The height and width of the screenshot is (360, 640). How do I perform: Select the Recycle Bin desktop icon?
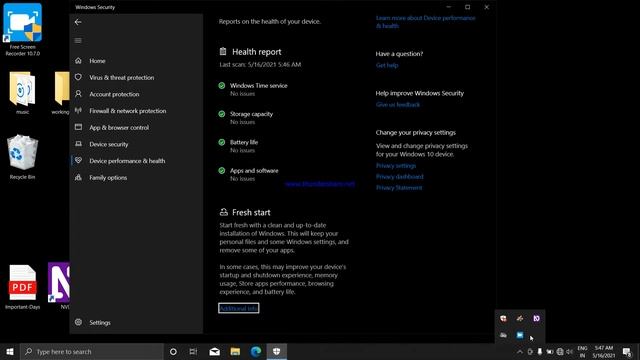(x=22, y=157)
